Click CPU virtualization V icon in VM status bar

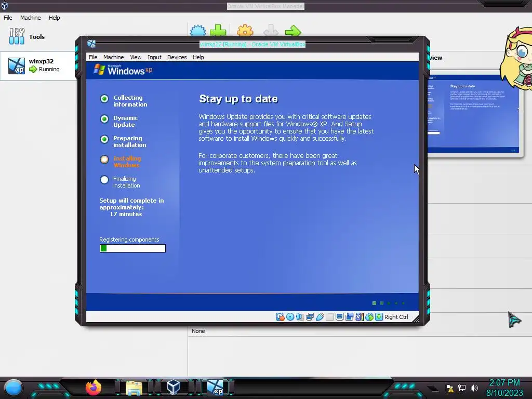360,317
